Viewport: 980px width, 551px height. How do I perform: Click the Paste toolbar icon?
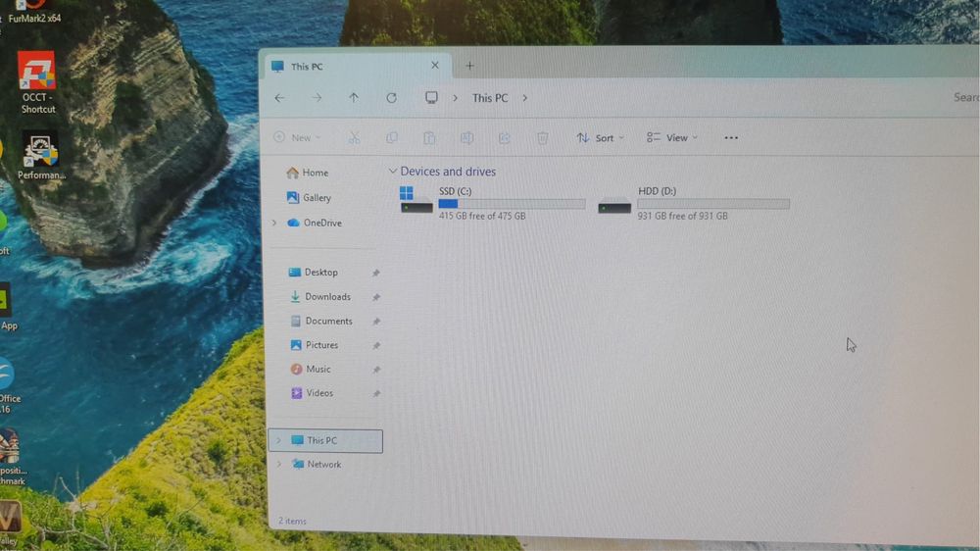click(429, 137)
